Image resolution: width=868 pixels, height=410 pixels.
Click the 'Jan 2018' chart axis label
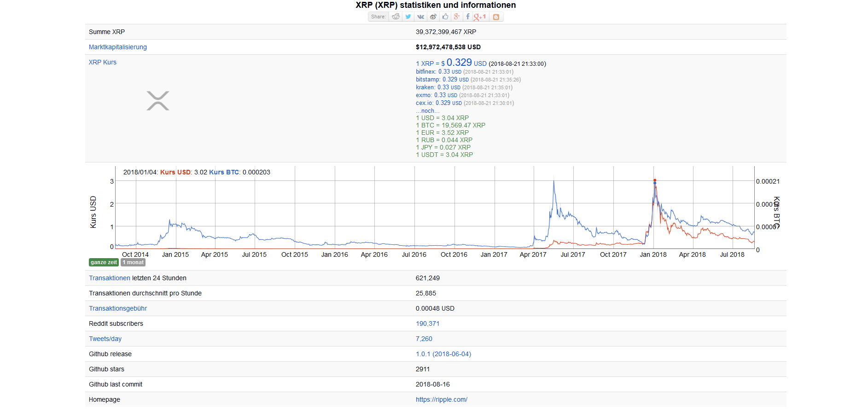coord(653,254)
